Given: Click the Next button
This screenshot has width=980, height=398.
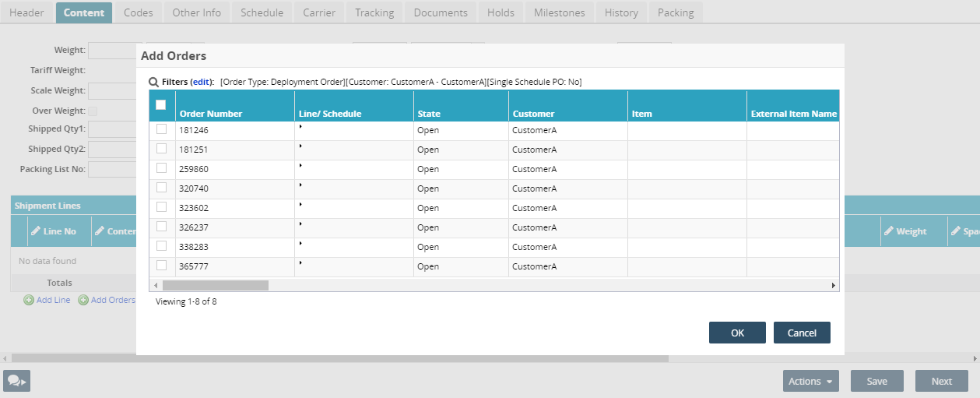Looking at the screenshot, I should coord(942,381).
